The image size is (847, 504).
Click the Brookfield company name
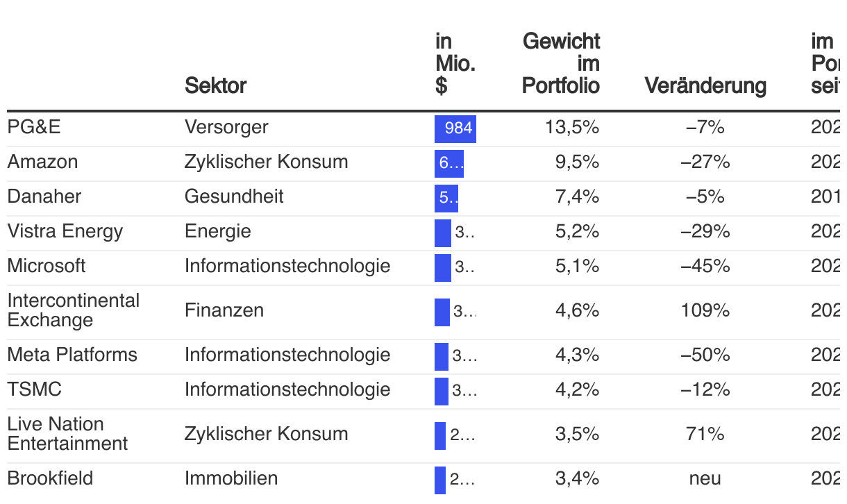point(50,479)
